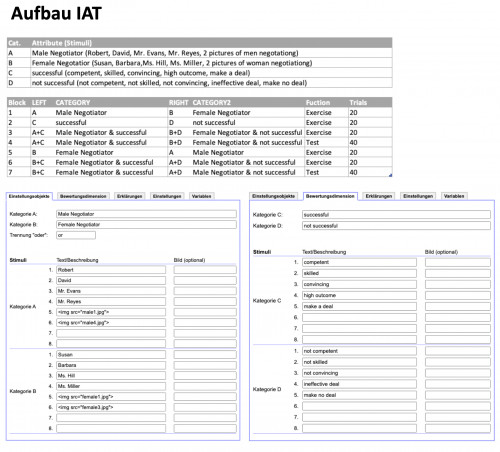500x452 pixels.
Task: Click 'not successful' cell in block 2 row
Action: (214, 122)
